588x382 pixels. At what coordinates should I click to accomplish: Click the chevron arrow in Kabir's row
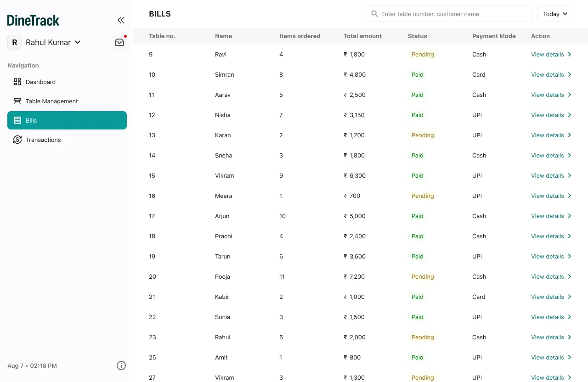point(570,297)
